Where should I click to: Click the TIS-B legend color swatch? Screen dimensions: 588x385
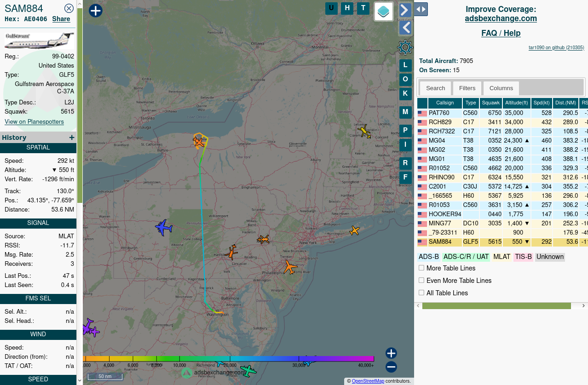coord(523,257)
